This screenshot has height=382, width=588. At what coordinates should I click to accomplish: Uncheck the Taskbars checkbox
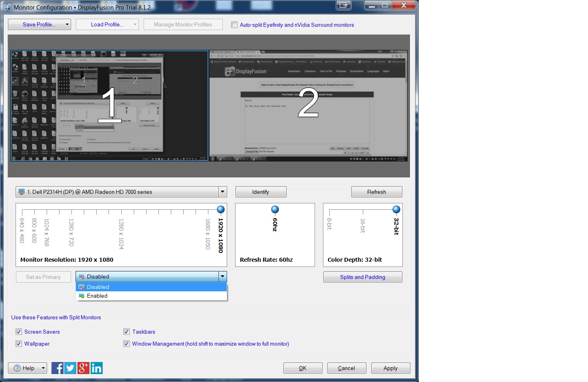127,332
